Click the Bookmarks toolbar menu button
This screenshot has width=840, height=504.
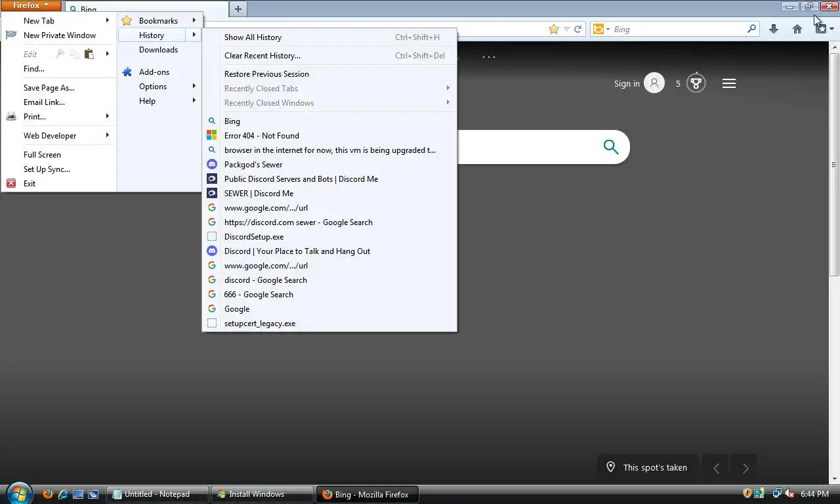point(824,29)
